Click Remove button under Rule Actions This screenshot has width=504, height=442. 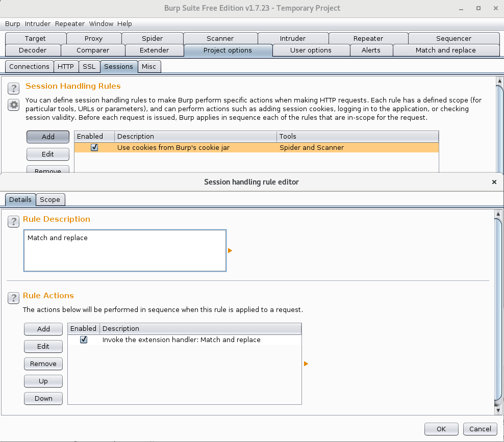point(43,363)
